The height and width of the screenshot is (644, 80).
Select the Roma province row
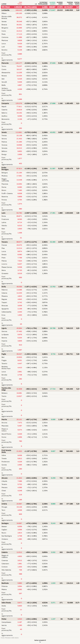(40, 216)
